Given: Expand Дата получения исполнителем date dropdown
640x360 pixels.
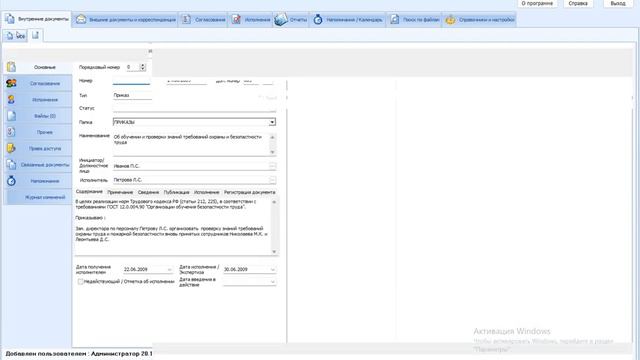Looking at the screenshot, I should click(169, 270).
